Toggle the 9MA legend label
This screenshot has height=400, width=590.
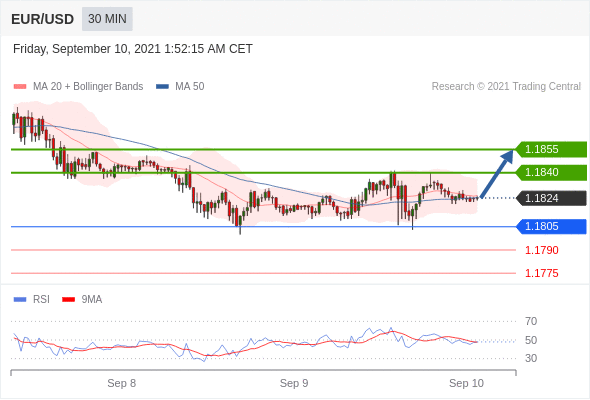[x=92, y=300]
